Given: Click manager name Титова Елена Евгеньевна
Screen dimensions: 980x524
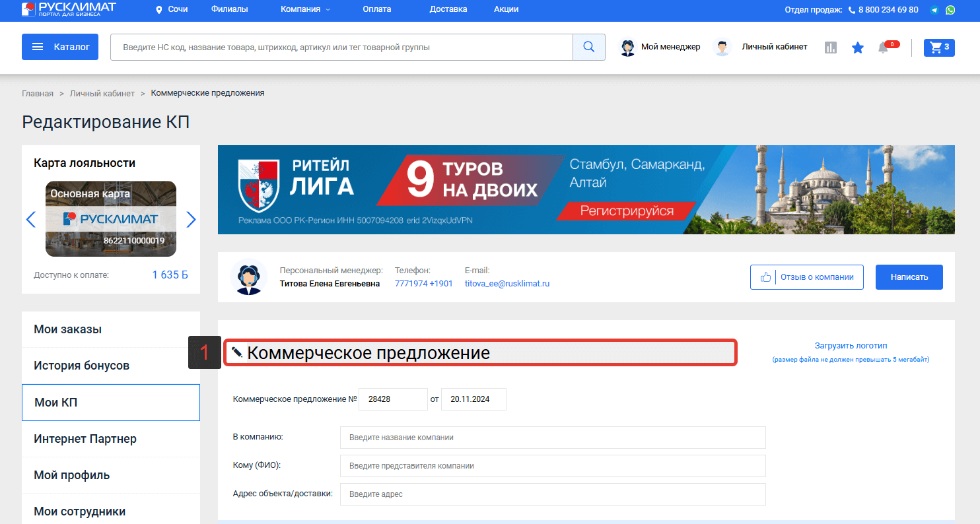Looking at the screenshot, I should click(330, 283).
